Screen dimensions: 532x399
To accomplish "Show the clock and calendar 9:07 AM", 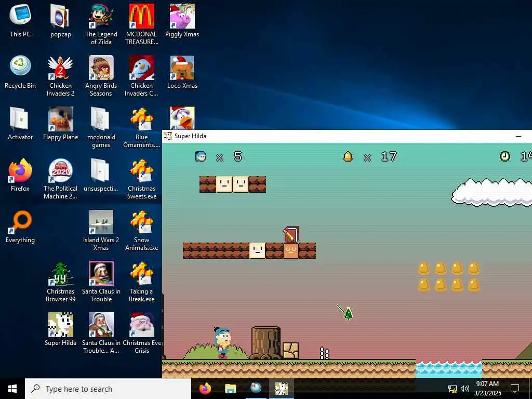I will [x=487, y=389].
